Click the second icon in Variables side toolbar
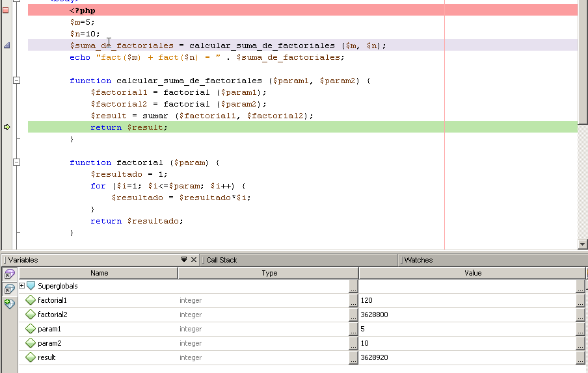Screen dimensions: 588x373 pos(10,289)
